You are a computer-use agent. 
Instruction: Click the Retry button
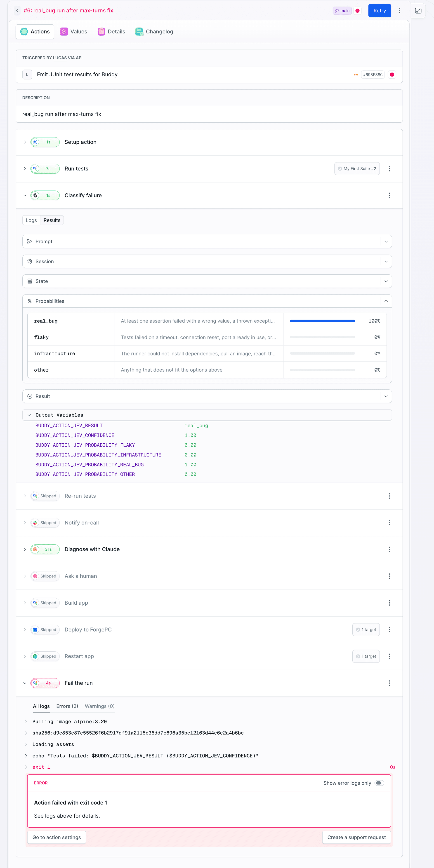[x=379, y=10]
